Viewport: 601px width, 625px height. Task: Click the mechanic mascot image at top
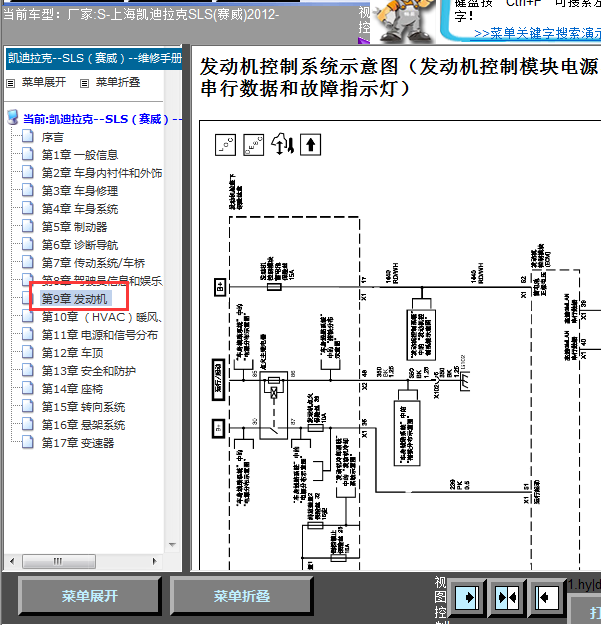click(404, 21)
